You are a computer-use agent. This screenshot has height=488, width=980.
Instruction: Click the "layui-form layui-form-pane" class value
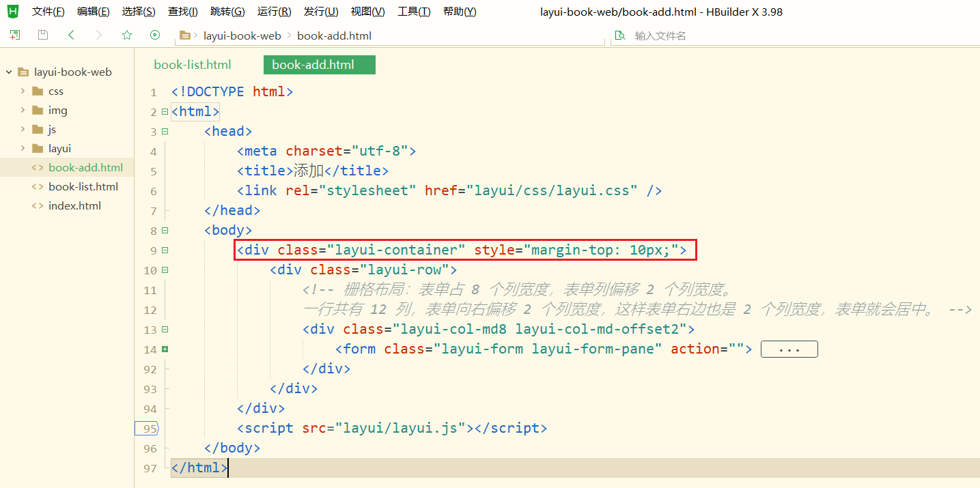point(549,349)
